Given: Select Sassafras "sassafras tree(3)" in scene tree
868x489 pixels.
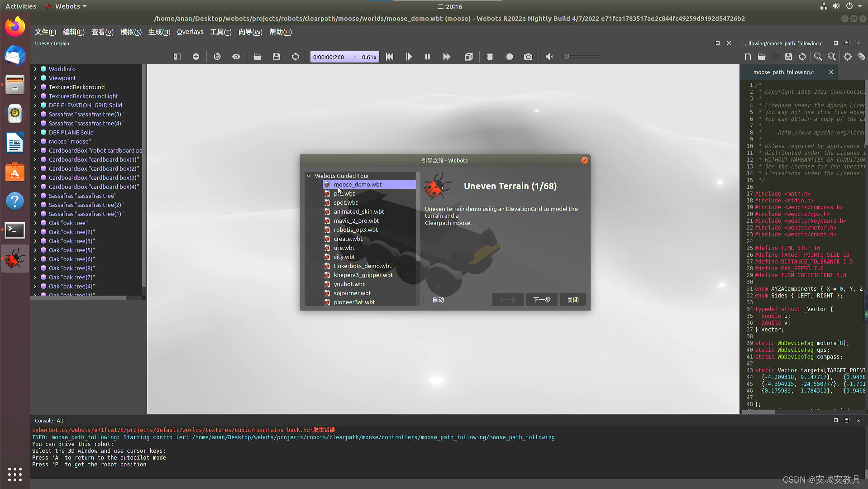Looking at the screenshot, I should coord(86,115).
